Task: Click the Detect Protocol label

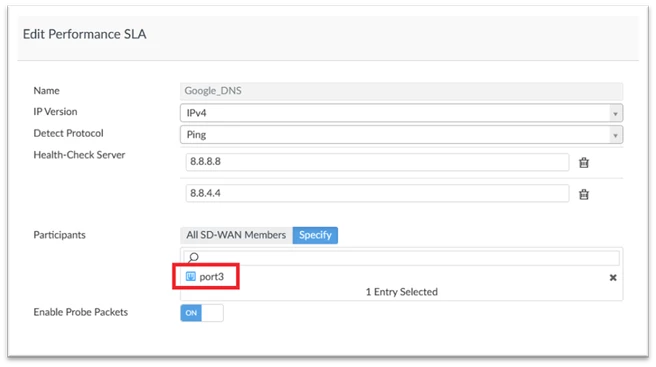Action: (x=68, y=133)
